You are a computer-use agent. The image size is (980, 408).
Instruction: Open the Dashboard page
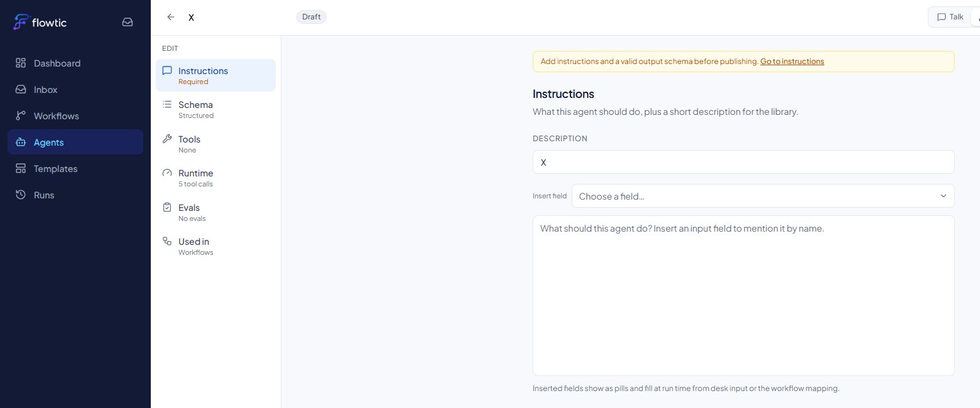[x=75, y=63]
